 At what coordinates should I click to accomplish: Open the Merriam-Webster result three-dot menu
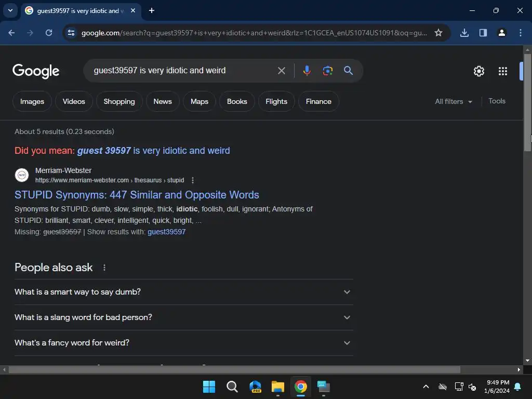193,180
